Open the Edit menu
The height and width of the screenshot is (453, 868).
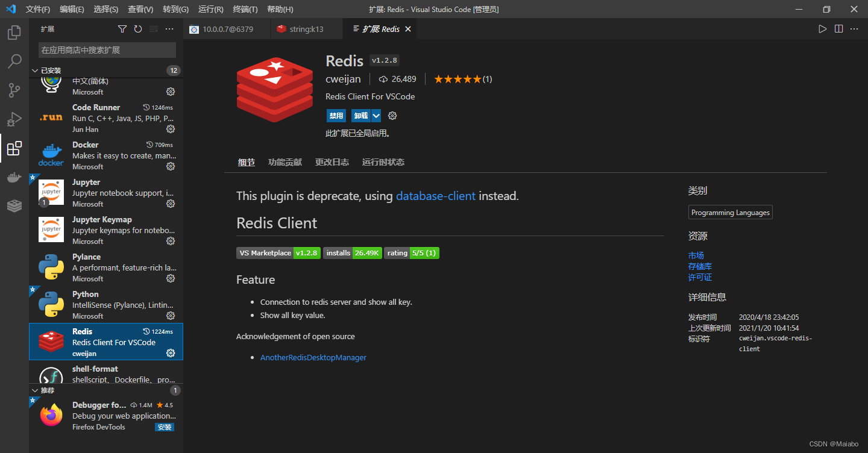72,9
